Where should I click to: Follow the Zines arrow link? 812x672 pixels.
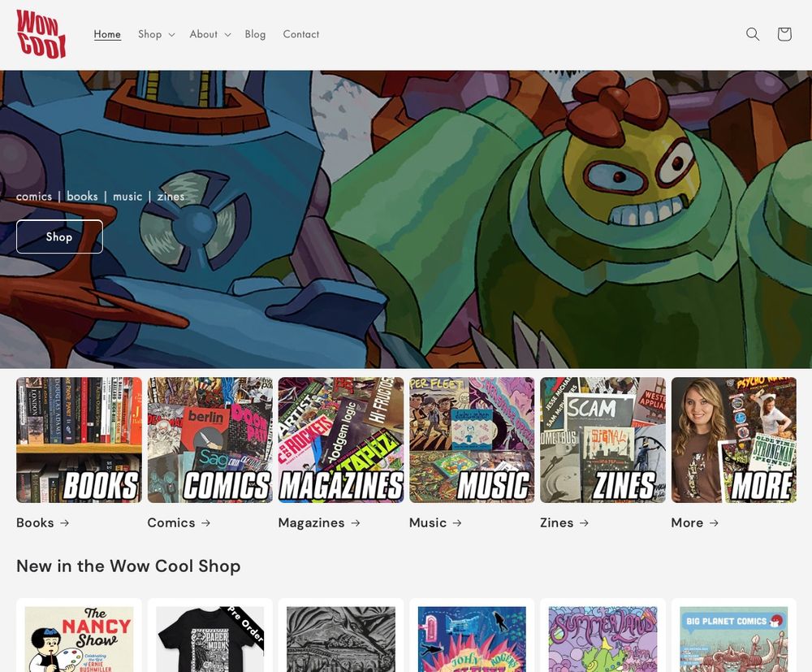pyautogui.click(x=564, y=522)
